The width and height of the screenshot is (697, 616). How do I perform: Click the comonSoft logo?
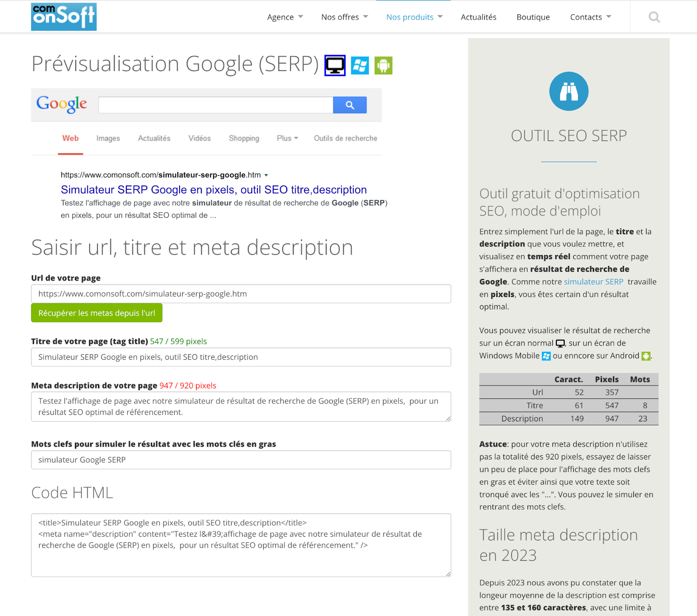64,17
